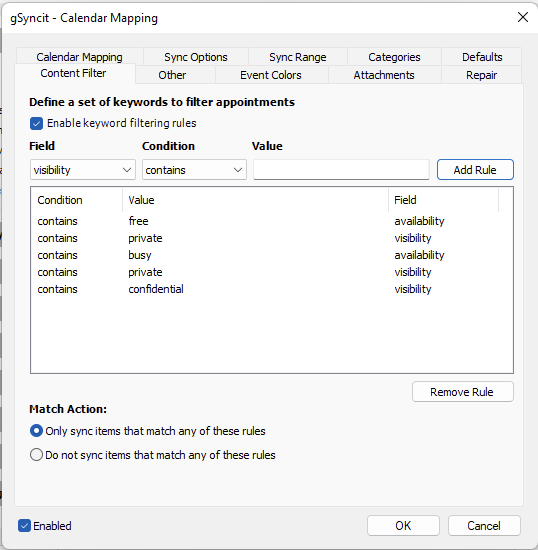538x550 pixels.
Task: Select Only sync items that match option
Action: tap(36, 431)
